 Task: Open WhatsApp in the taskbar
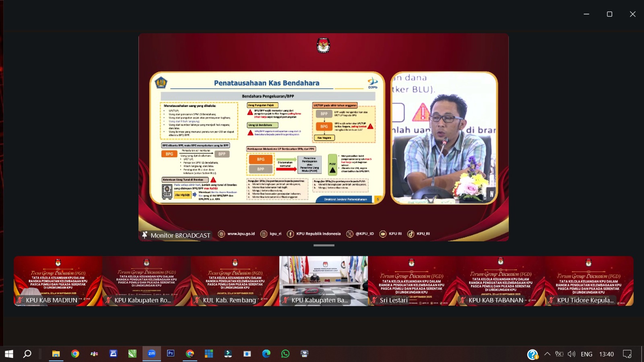[x=285, y=354]
